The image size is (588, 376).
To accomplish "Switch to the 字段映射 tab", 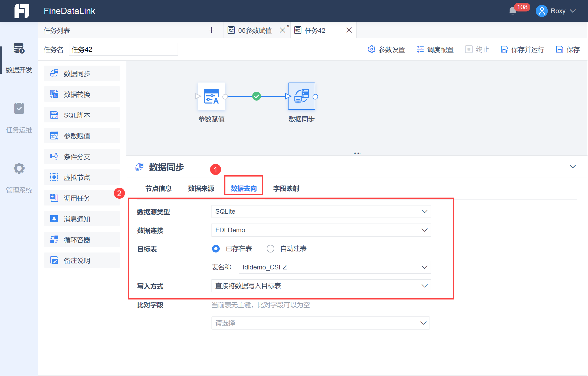I will pos(286,189).
